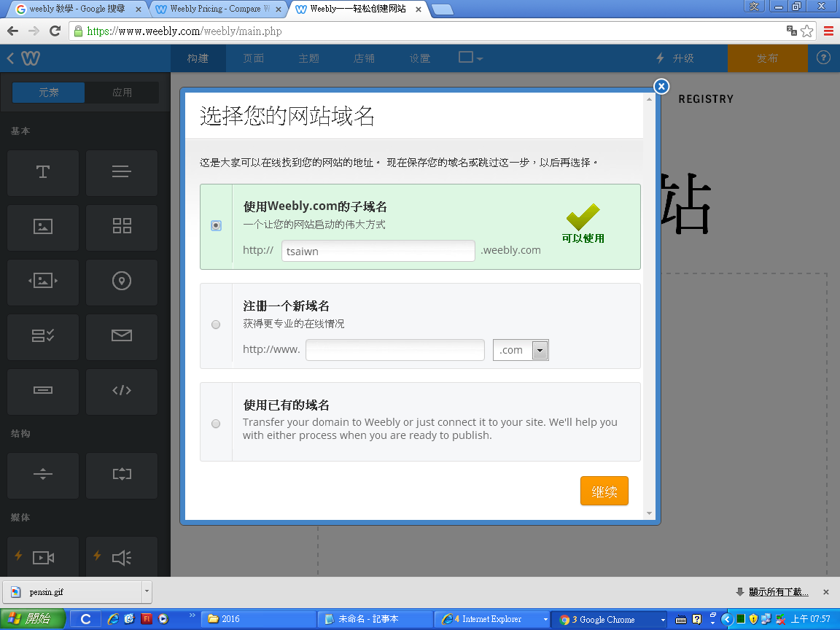
Task: Reload the current page
Action: (x=55, y=31)
